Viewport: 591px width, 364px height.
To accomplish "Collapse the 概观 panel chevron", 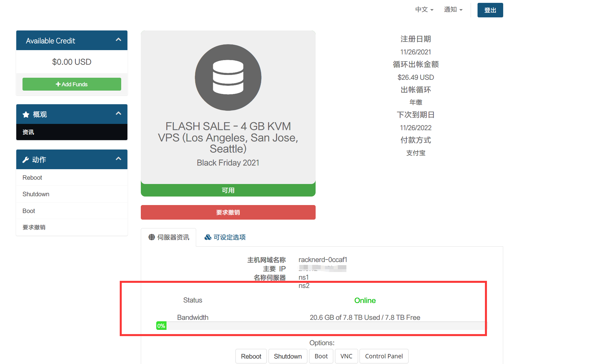I will [118, 113].
